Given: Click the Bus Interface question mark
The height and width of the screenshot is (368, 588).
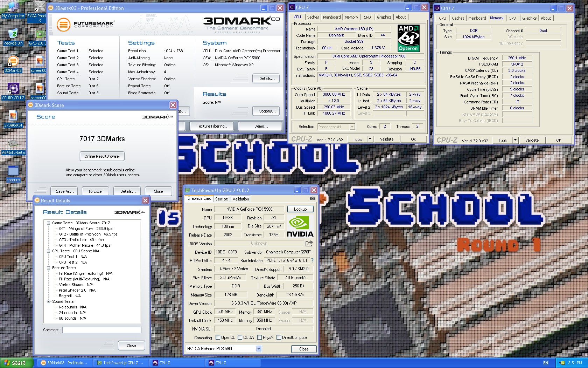Looking at the screenshot, I should coord(312,260).
